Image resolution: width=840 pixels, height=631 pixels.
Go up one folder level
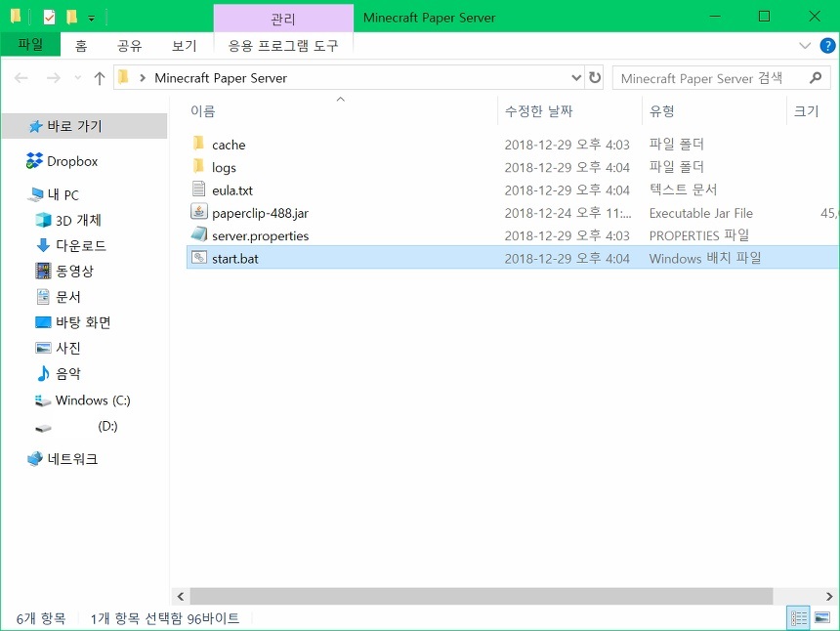99,78
